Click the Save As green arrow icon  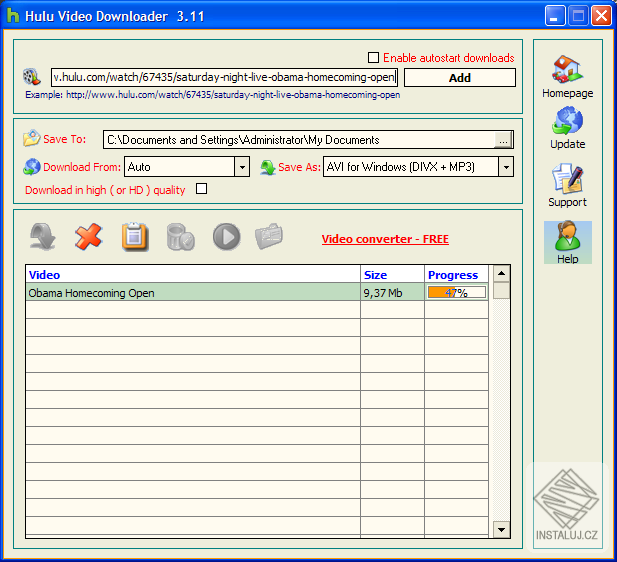pos(268,167)
